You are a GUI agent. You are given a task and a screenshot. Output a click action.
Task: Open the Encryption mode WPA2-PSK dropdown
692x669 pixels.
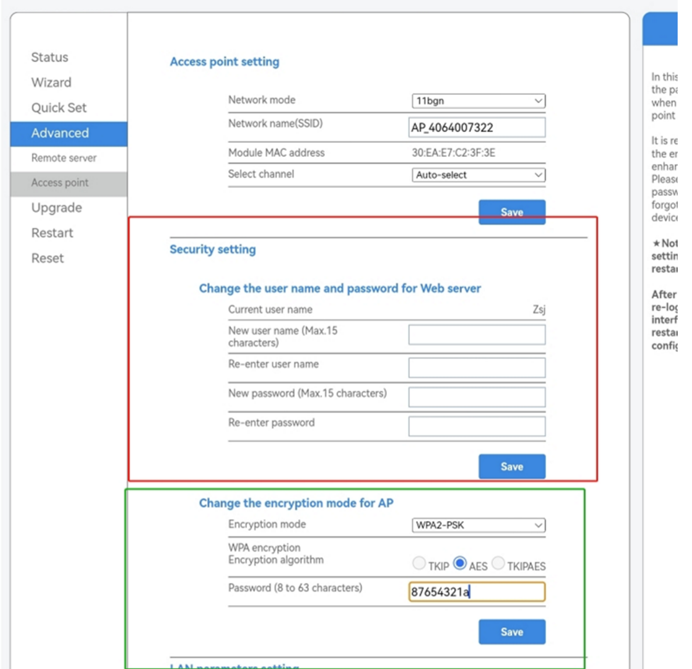[478, 525]
